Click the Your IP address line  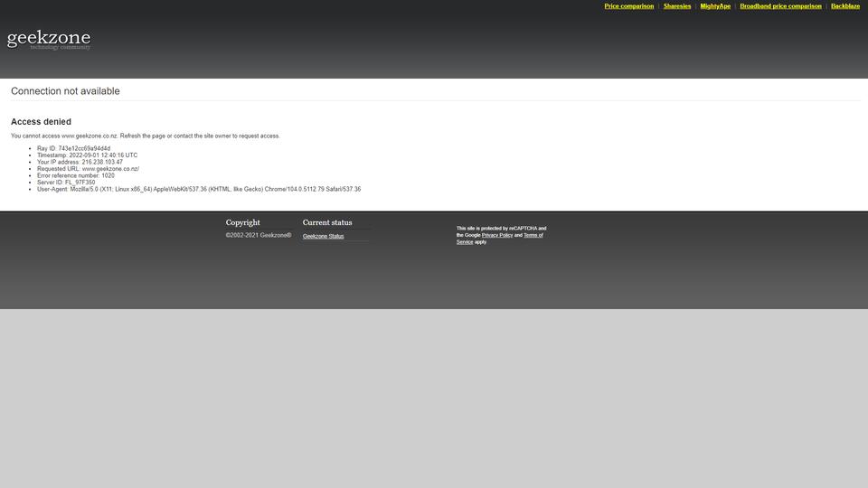coord(80,162)
